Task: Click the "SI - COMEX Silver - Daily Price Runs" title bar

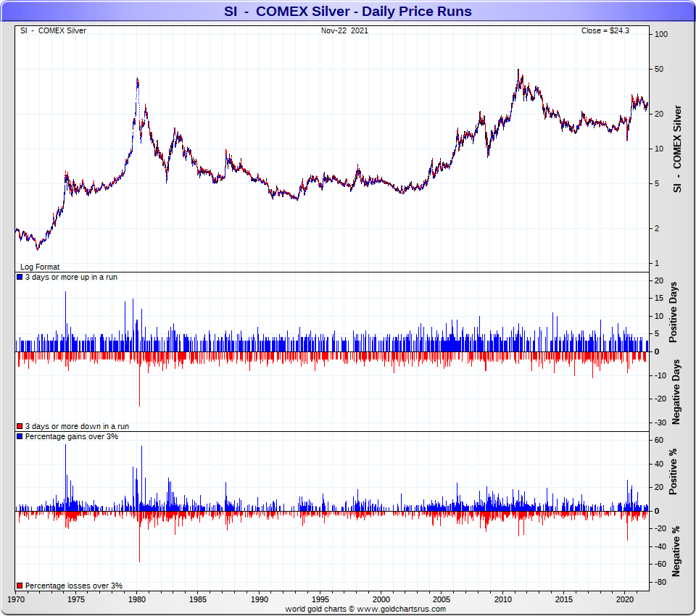Action: 348,11
